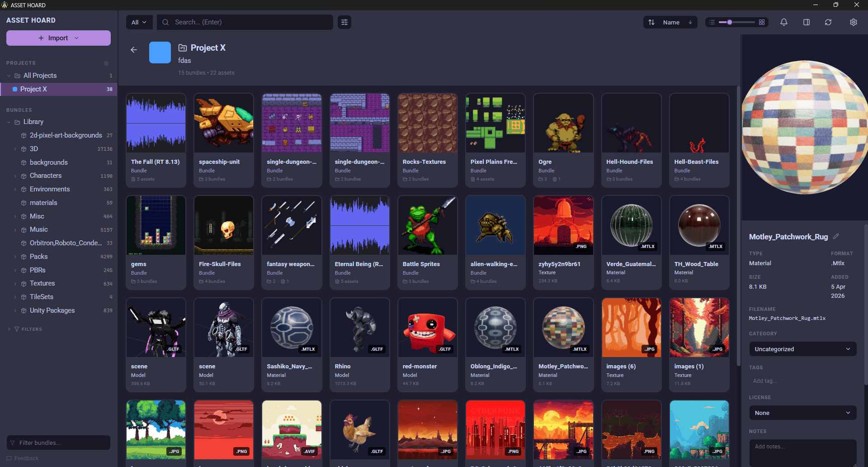
Task: Change category from Uncategorized dropdown
Action: [x=802, y=349]
